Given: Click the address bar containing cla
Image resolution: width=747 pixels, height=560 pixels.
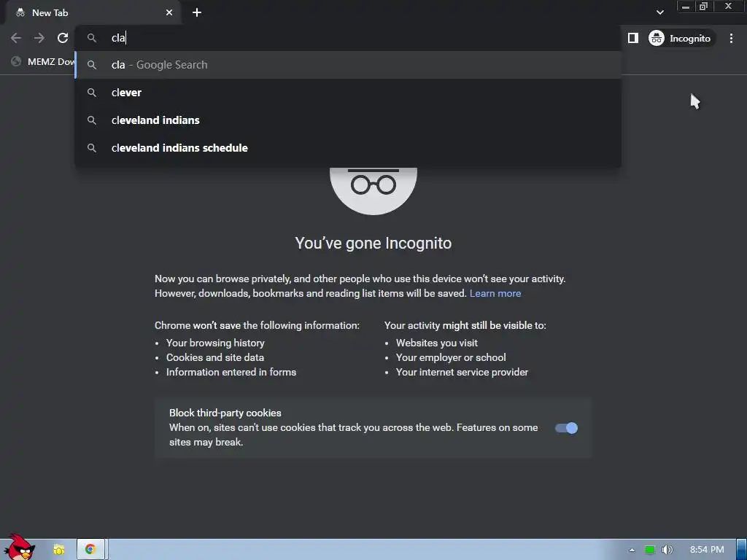Looking at the screenshot, I should pos(348,38).
